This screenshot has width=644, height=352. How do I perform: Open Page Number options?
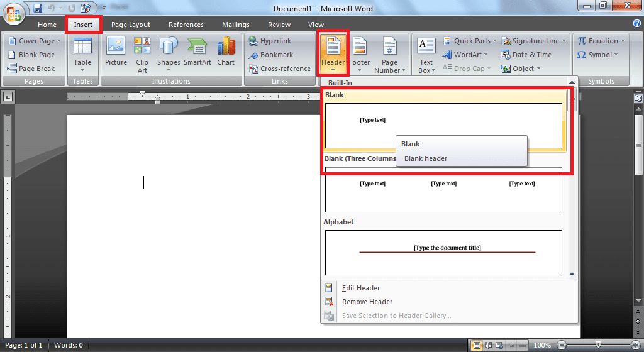click(x=389, y=55)
